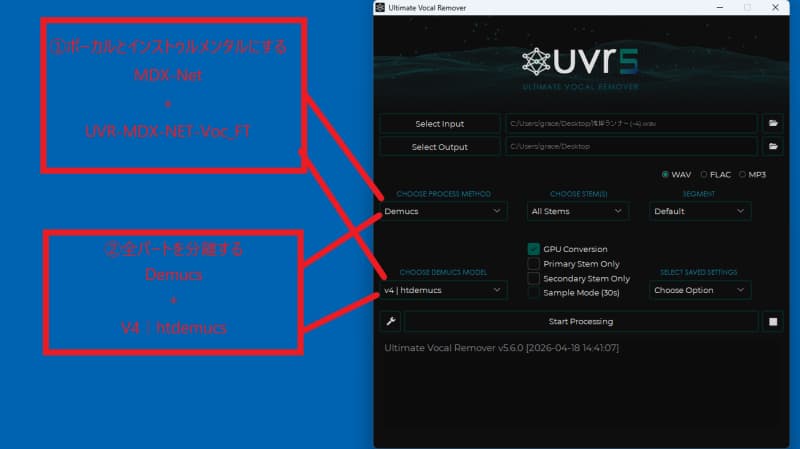Expand the Choose Process Method dropdown
This screenshot has height=449, width=800.
[444, 211]
